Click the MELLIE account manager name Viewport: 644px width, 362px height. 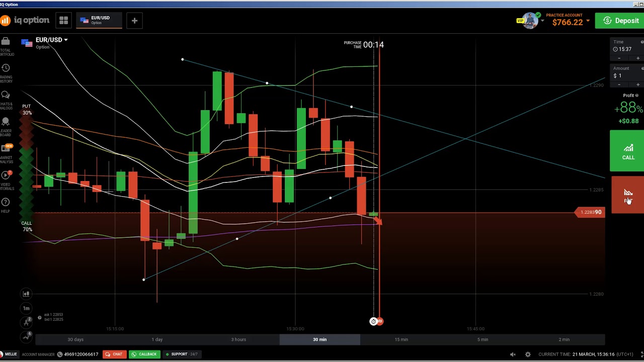(11, 354)
